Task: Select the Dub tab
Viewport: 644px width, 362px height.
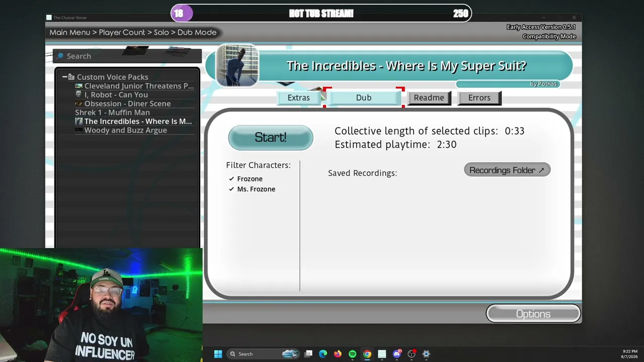Action: pyautogui.click(x=364, y=98)
